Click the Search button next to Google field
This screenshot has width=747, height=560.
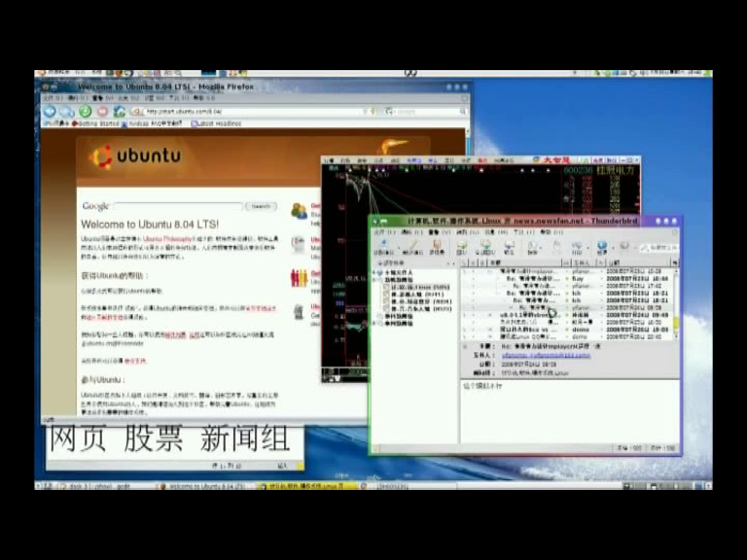261,206
